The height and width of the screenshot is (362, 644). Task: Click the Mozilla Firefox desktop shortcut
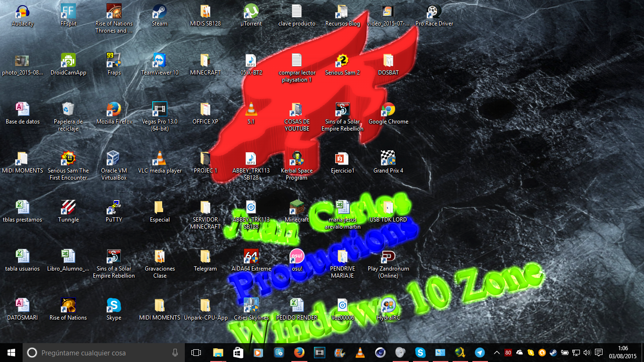click(x=114, y=113)
